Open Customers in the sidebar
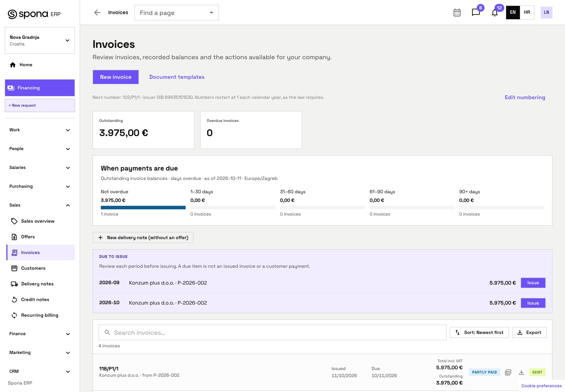The height and width of the screenshot is (392, 565). (x=40, y=268)
